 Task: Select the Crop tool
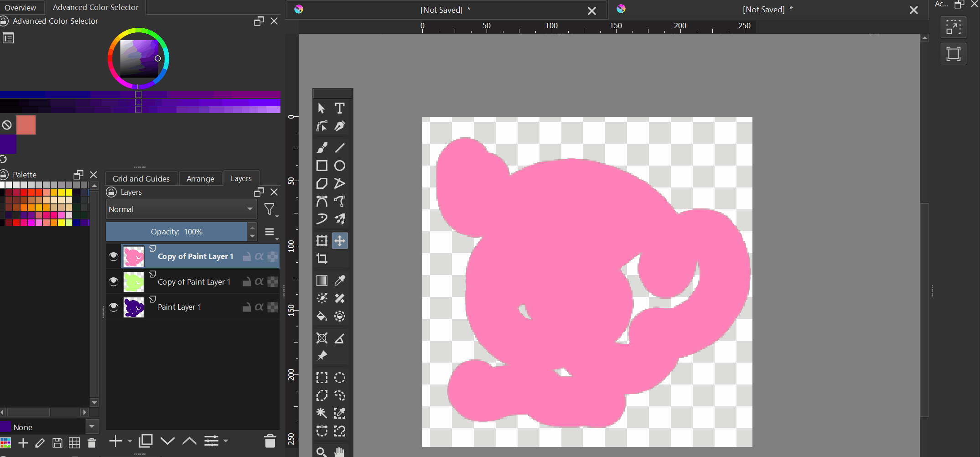[x=321, y=259]
